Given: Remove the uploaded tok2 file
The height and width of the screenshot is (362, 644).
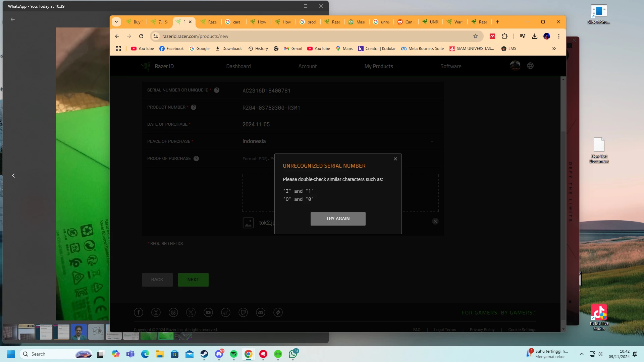Looking at the screenshot, I should click(x=435, y=221).
